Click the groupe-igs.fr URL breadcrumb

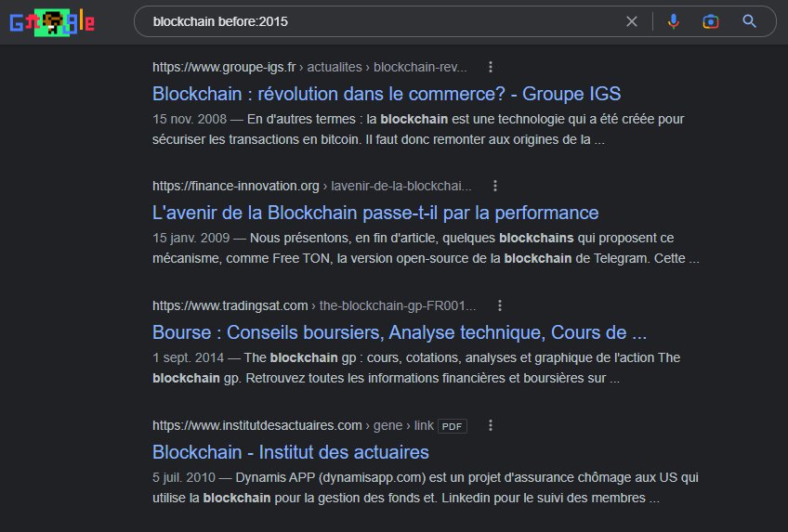[309, 67]
